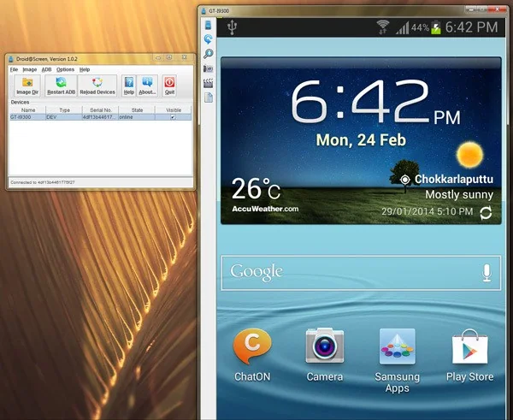Tap the Mostly sunny text
The width and height of the screenshot is (513, 420).
pos(459,195)
